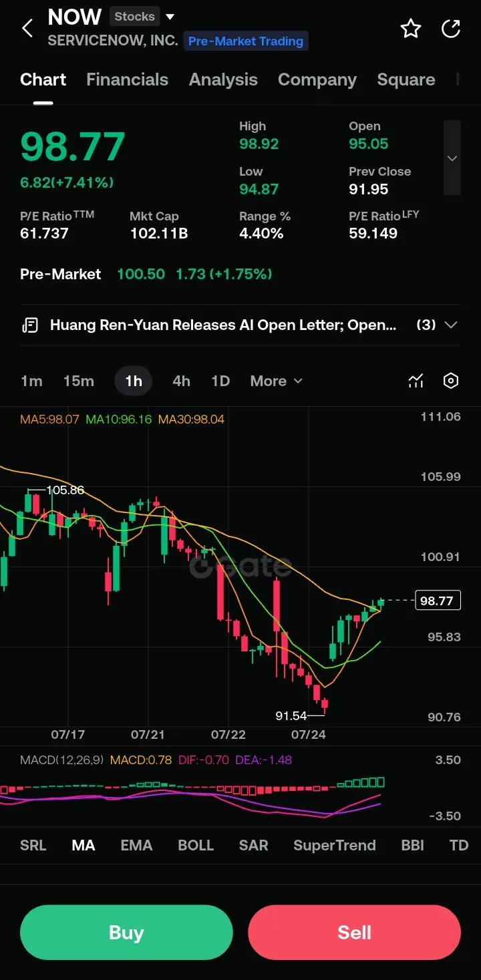Select the 1h timeframe
The image size is (481, 980).
click(x=134, y=381)
